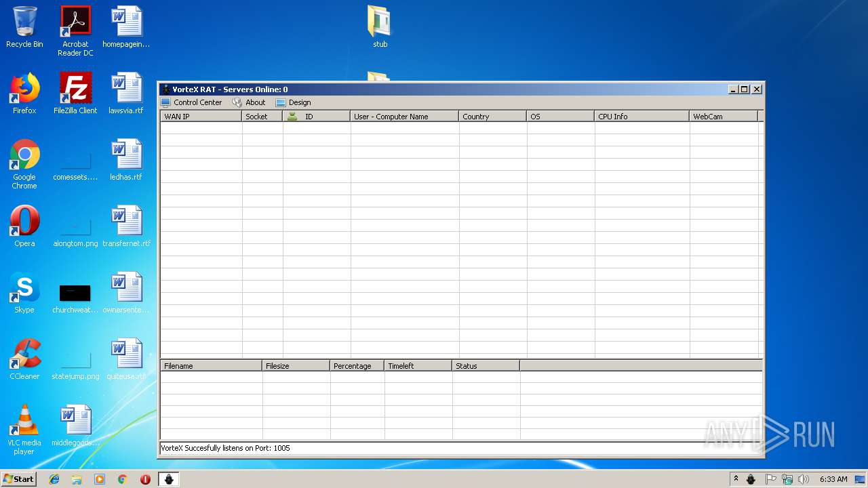Select the quiteusa.rtf document icon
Screen dimensions: 868x488
pyautogui.click(x=126, y=359)
